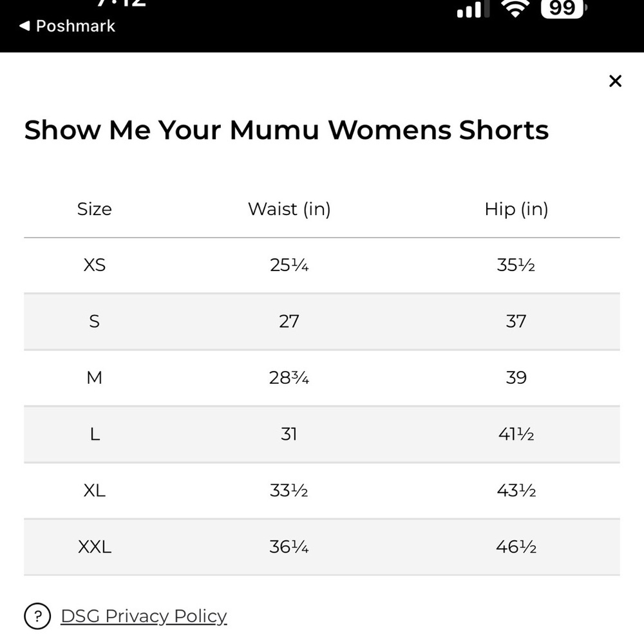The height and width of the screenshot is (644, 644).
Task: Select the M size row
Action: [95, 378]
